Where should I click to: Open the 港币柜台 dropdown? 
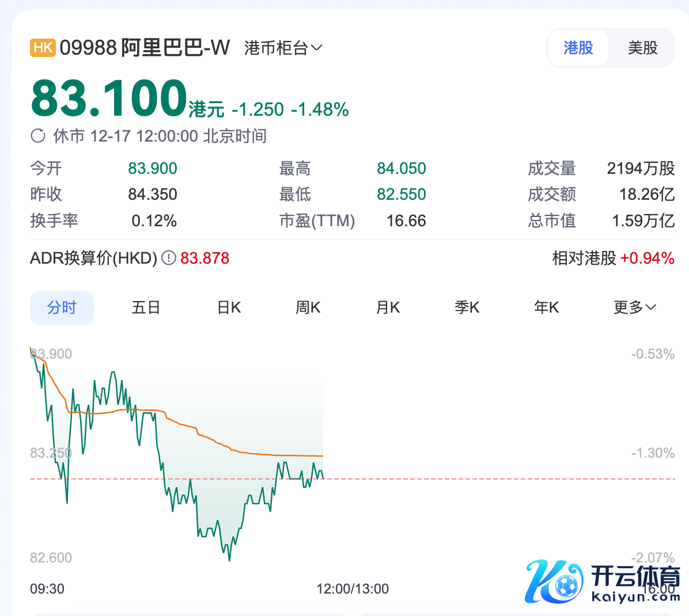tap(283, 48)
